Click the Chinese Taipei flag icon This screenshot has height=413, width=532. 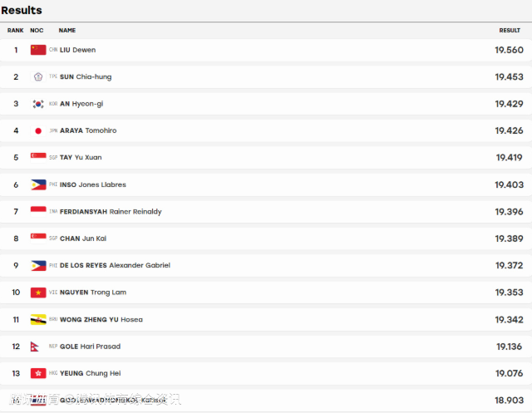38,76
